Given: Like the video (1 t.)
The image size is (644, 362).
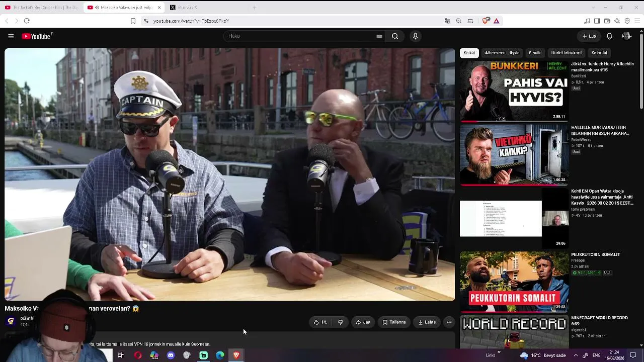Looking at the screenshot, I should pos(320,322).
